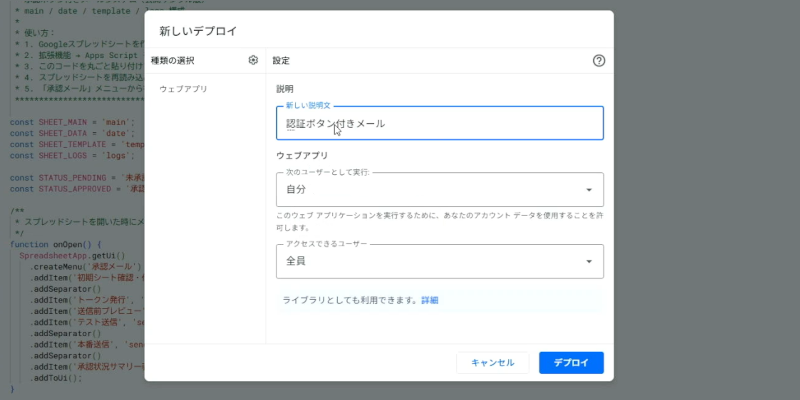Click the 新しいデプロイ dialog title

pyautogui.click(x=198, y=31)
